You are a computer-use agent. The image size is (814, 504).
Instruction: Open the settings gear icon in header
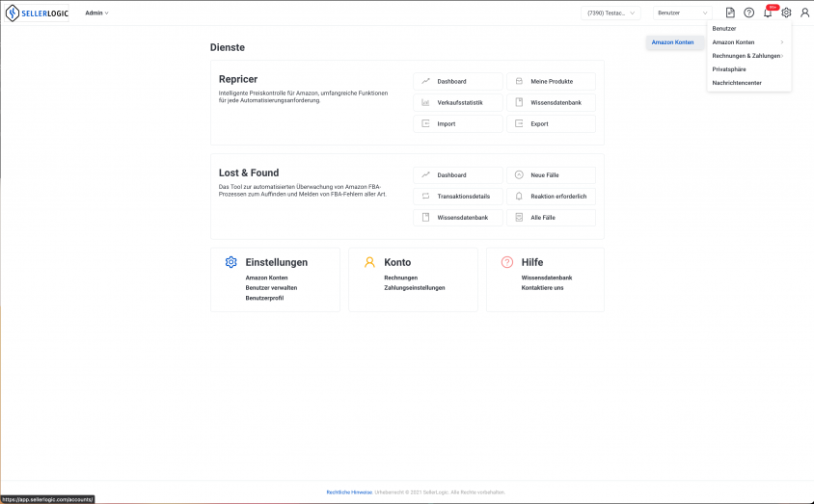pyautogui.click(x=786, y=13)
